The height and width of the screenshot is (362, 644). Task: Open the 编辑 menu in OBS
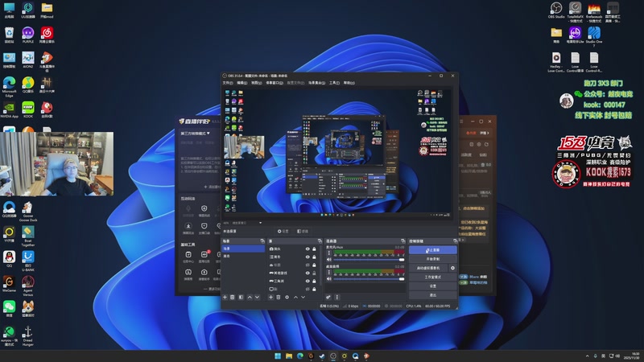coord(242,83)
